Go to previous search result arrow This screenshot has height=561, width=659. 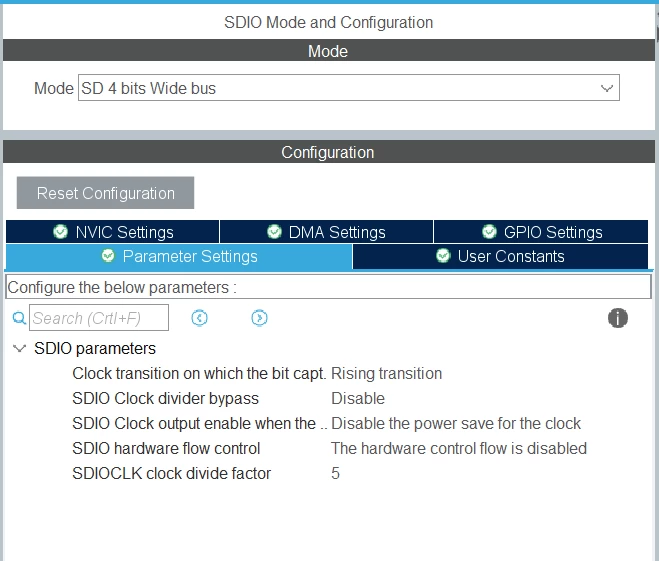pyautogui.click(x=199, y=318)
